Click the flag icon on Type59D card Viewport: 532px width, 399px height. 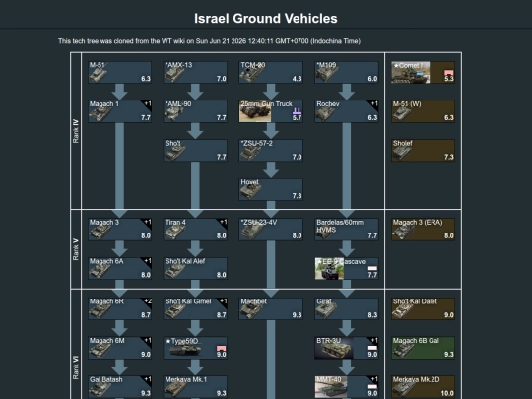222,348
